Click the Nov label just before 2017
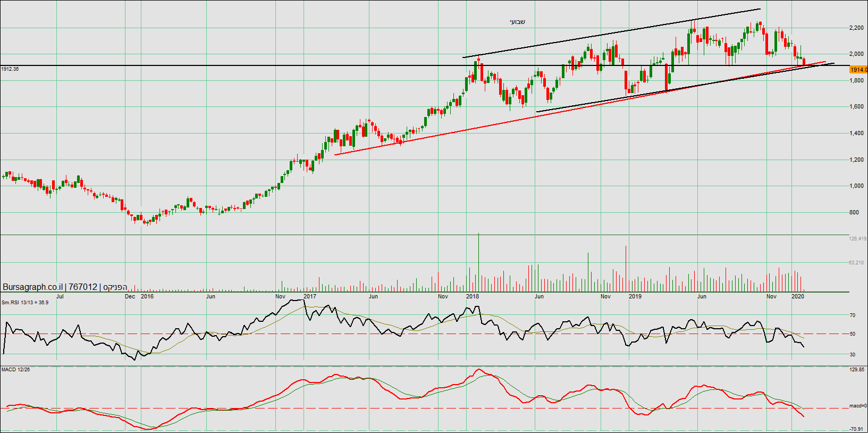The width and height of the screenshot is (868, 433). tap(281, 296)
